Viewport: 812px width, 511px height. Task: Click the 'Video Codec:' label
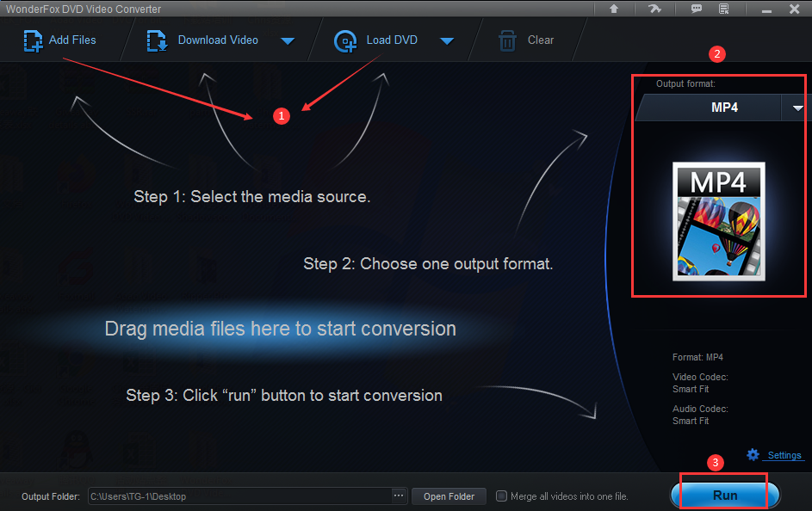[700, 377]
